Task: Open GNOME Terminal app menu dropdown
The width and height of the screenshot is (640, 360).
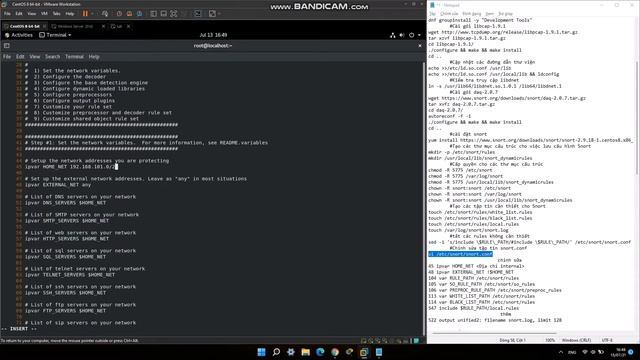Action: click(56, 35)
